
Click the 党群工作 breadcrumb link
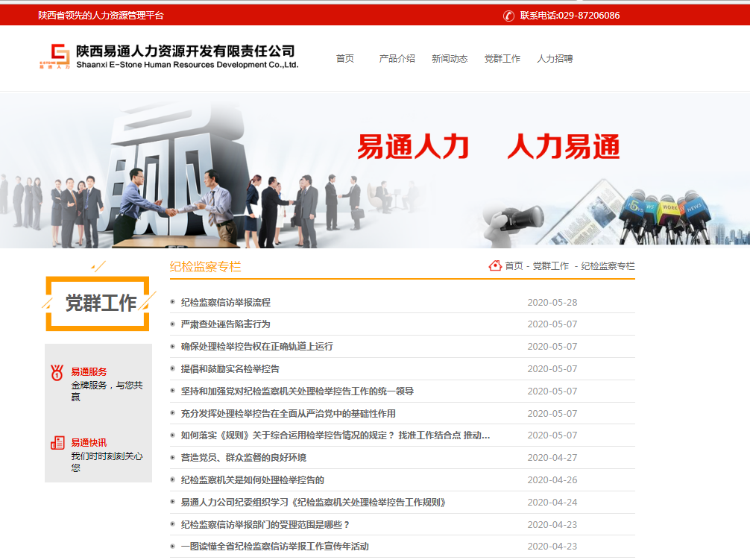coord(551,266)
